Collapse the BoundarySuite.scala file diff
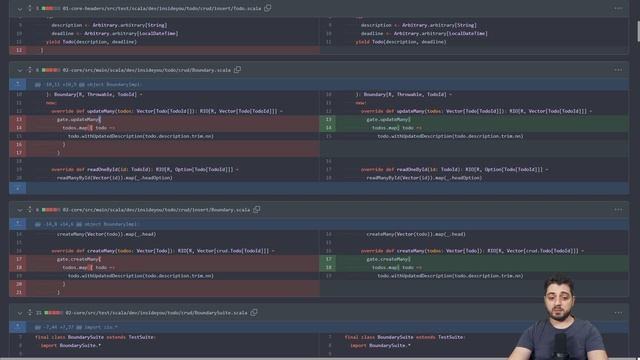The width and height of the screenshot is (640, 360). click(x=20, y=313)
